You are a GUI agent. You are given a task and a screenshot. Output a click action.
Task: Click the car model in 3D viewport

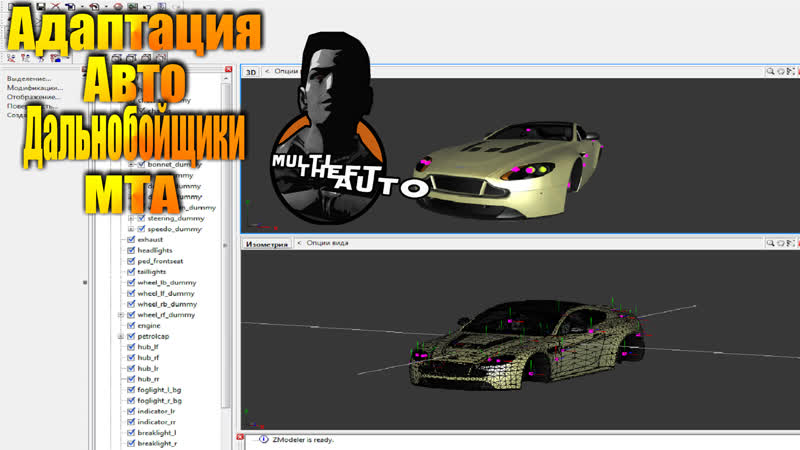510,171
